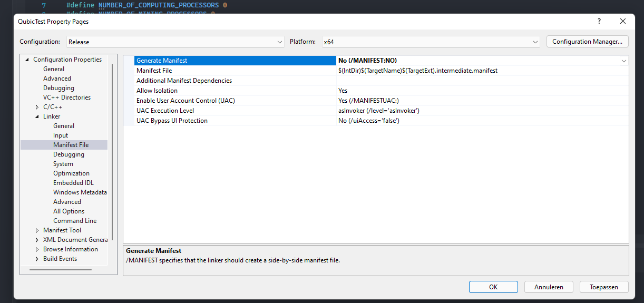Click the tree horizontal scrollbar

[x=61, y=270]
